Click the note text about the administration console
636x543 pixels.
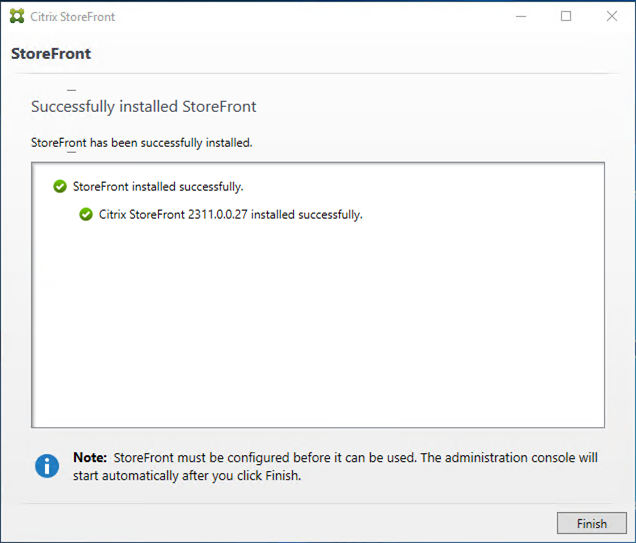(x=335, y=466)
